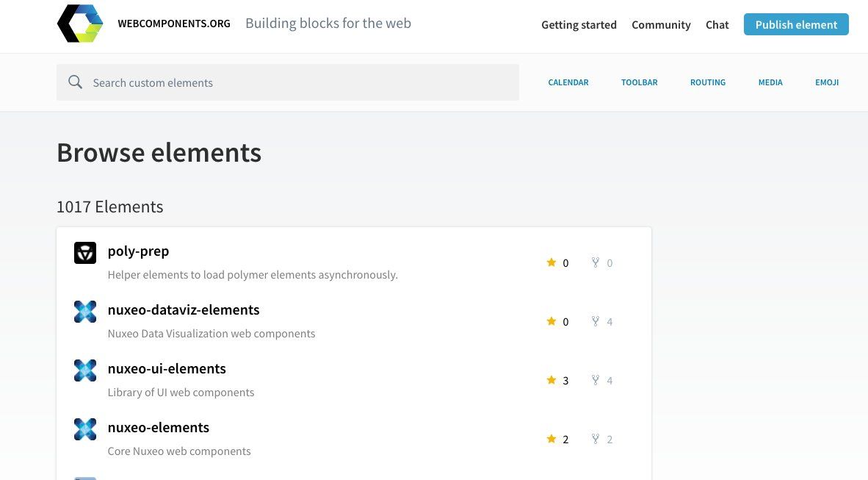The height and width of the screenshot is (480, 868).
Task: Open the Getting started page
Action: click(x=579, y=25)
